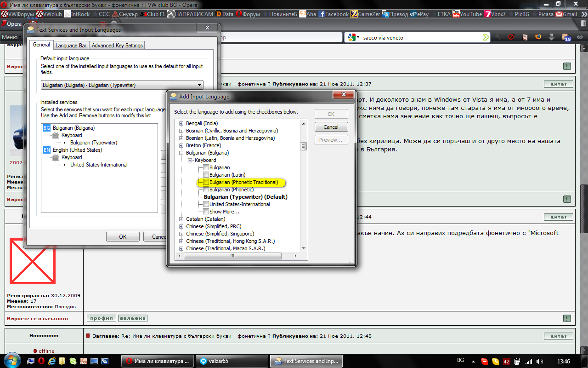Expand Chinese (Traditional, Hong Kong S.A.R.)
Viewport: 588px width, 368px height.
pyautogui.click(x=181, y=241)
